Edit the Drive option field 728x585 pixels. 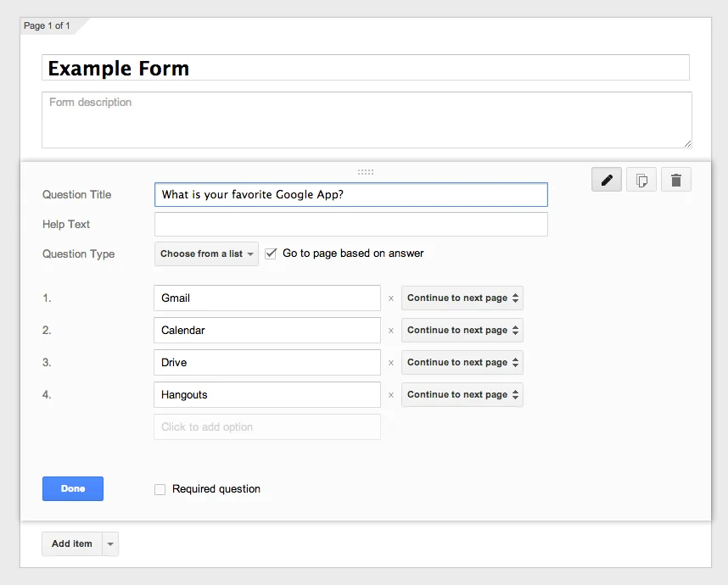[x=267, y=362]
